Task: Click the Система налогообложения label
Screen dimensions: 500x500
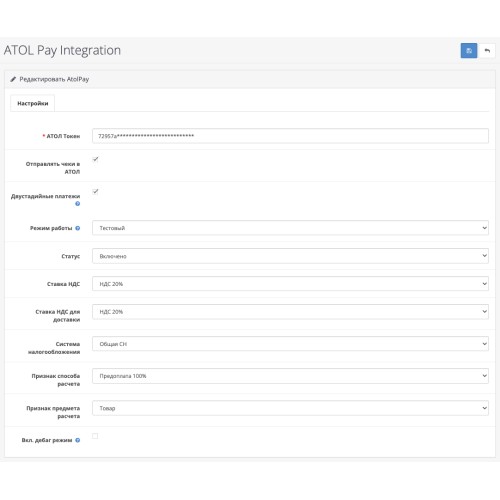Action: tap(54, 348)
